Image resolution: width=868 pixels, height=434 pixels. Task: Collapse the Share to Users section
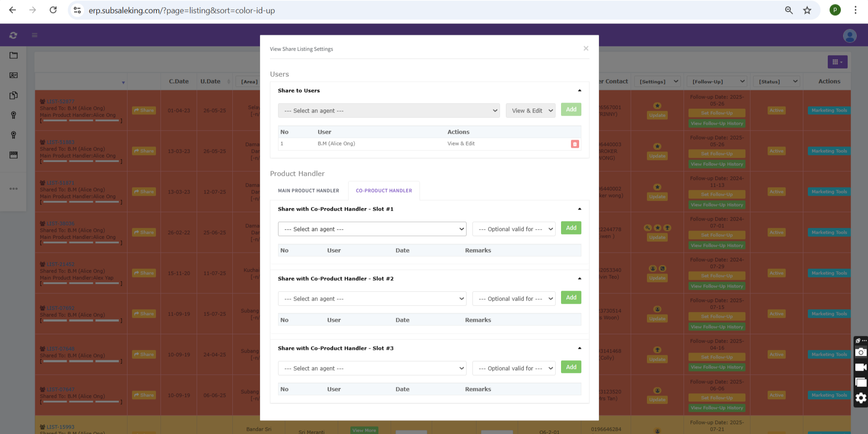[x=579, y=91]
